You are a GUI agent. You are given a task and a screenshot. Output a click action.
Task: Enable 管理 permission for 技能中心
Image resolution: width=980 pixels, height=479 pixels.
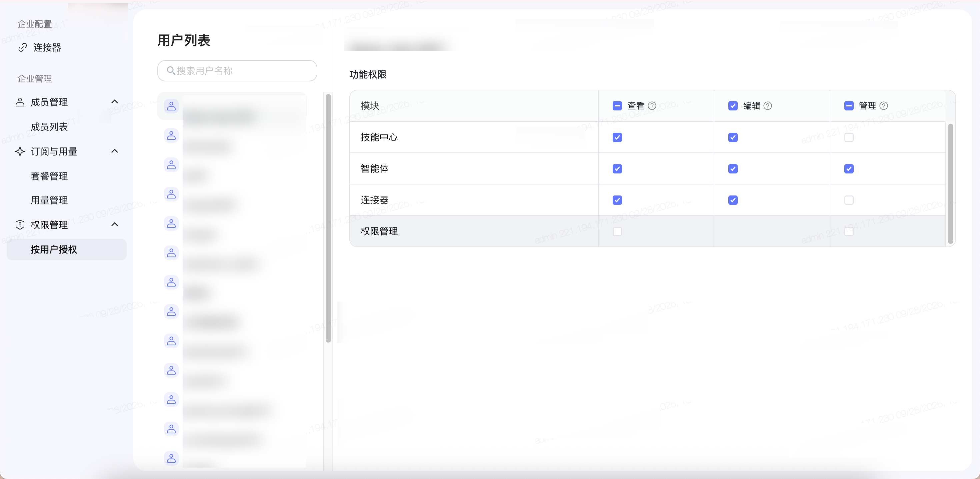click(849, 137)
